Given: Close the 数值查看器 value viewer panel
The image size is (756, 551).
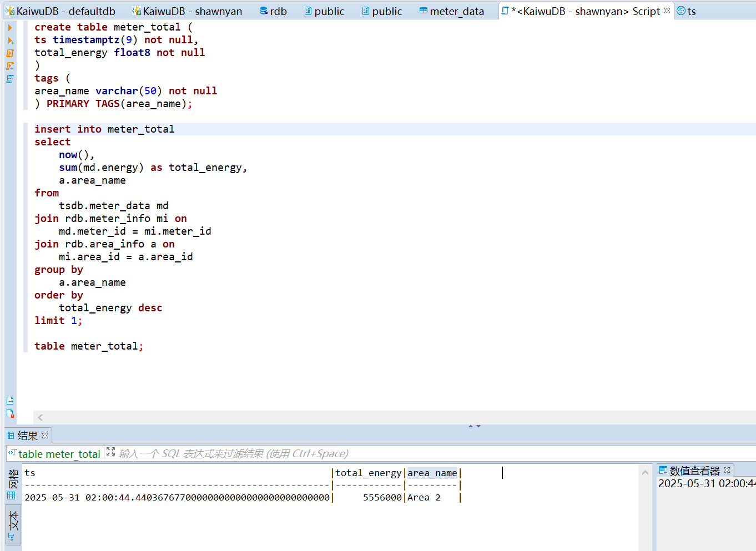Looking at the screenshot, I should tap(727, 470).
